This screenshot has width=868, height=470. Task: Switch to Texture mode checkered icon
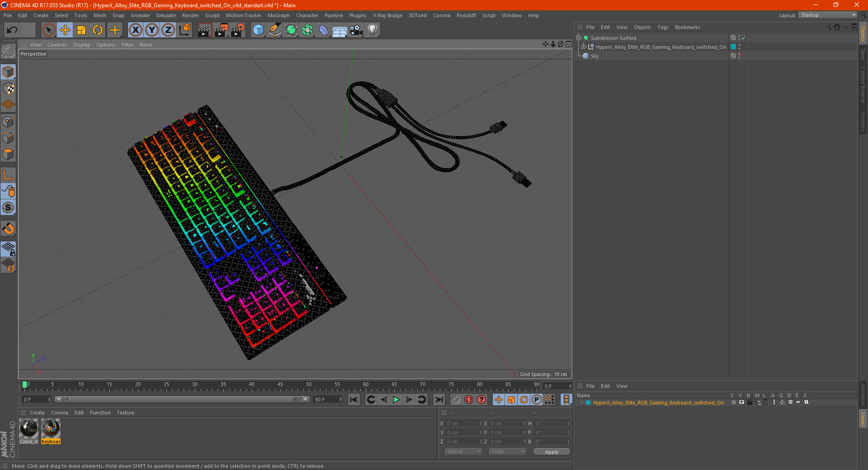tap(8, 89)
